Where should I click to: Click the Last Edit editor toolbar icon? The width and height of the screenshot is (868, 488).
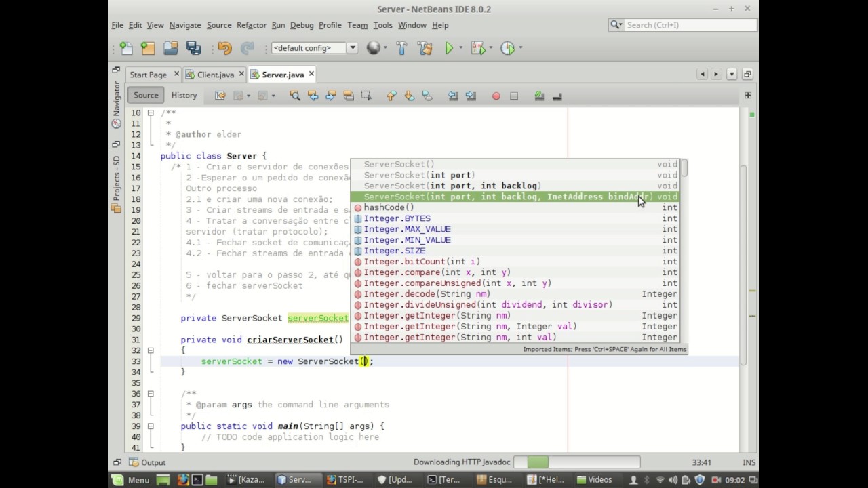[220, 96]
